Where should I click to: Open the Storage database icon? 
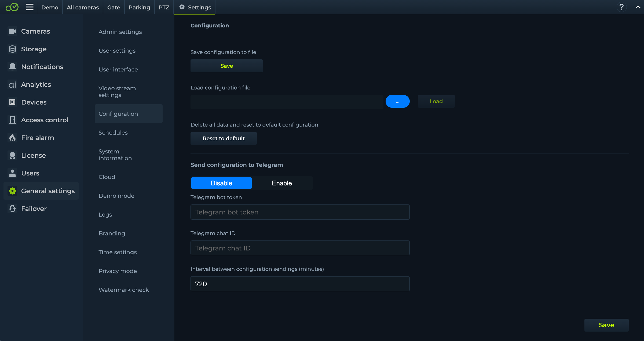(12, 49)
